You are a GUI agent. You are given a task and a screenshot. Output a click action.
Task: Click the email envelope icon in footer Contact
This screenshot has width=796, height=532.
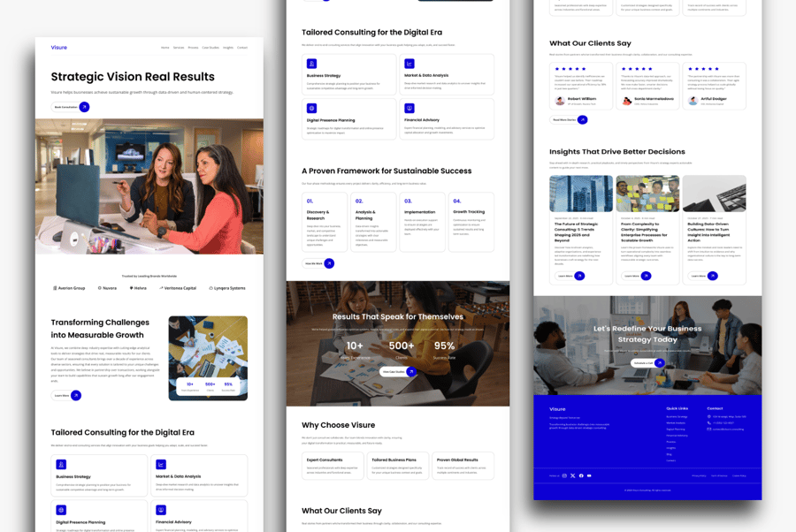click(709, 429)
